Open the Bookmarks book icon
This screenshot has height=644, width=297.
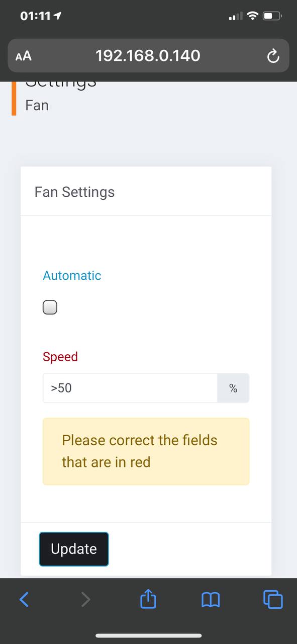tap(211, 599)
